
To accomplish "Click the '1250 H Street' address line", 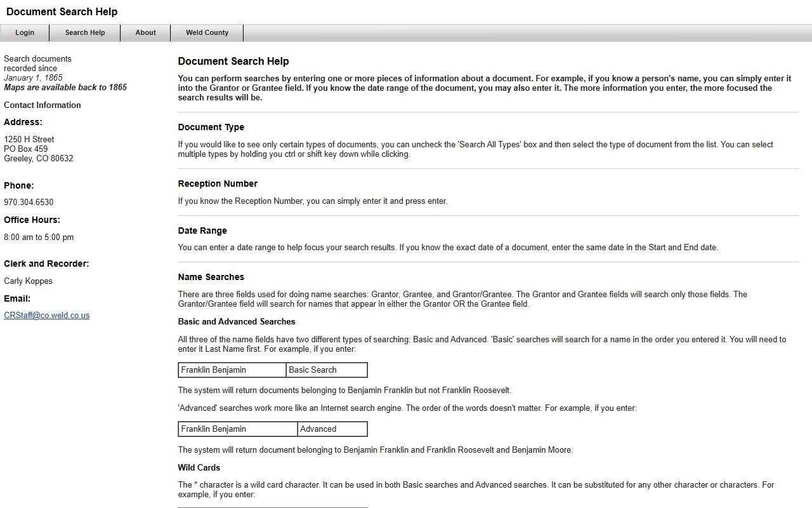I will click(29, 140).
